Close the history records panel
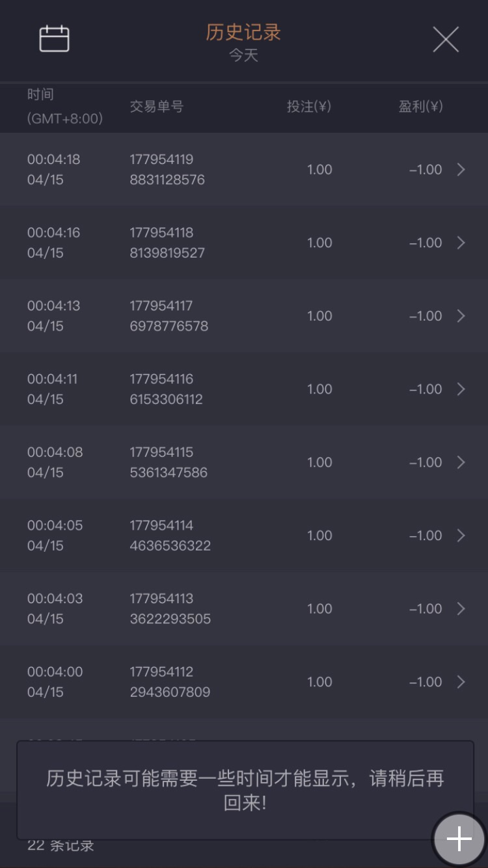The width and height of the screenshot is (488, 868). click(x=446, y=39)
